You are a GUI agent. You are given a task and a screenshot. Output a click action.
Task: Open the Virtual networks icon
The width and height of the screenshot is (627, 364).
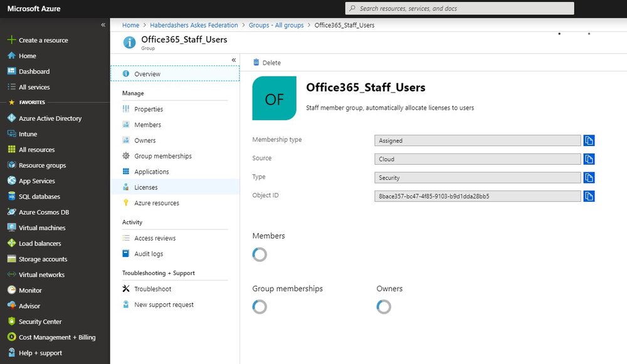[x=11, y=274]
